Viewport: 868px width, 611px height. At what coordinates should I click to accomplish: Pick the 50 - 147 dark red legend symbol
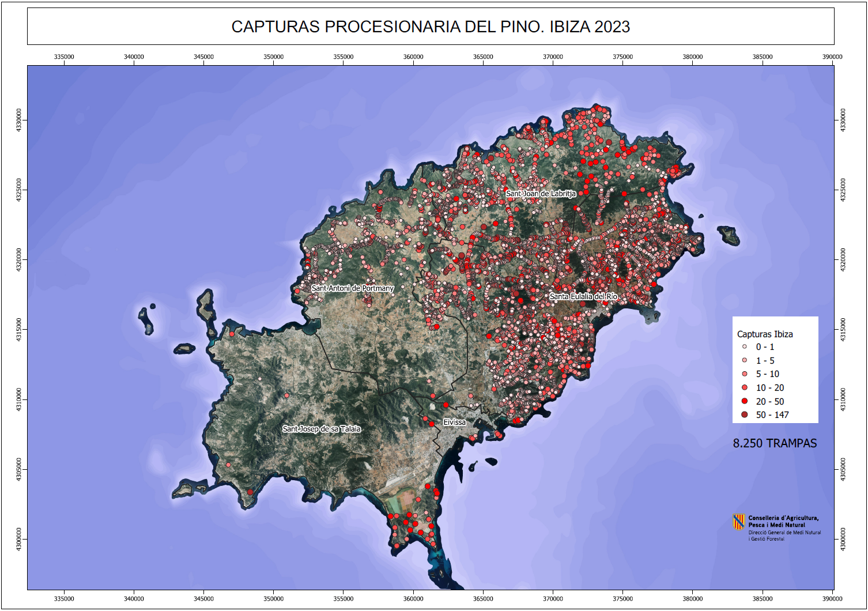pos(744,415)
